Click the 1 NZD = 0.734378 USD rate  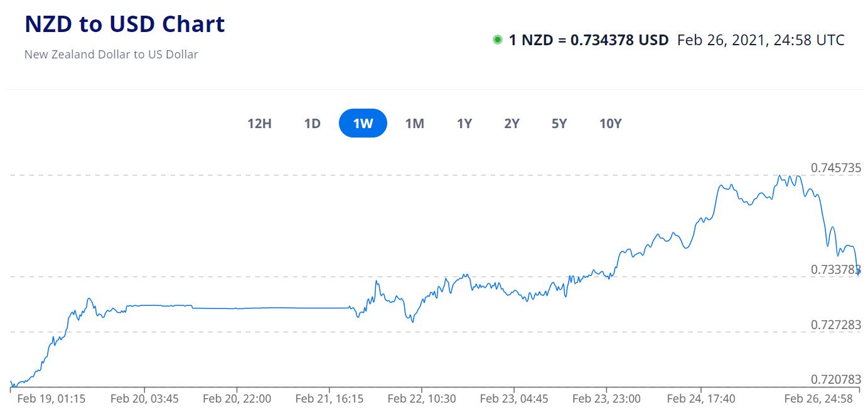(588, 40)
